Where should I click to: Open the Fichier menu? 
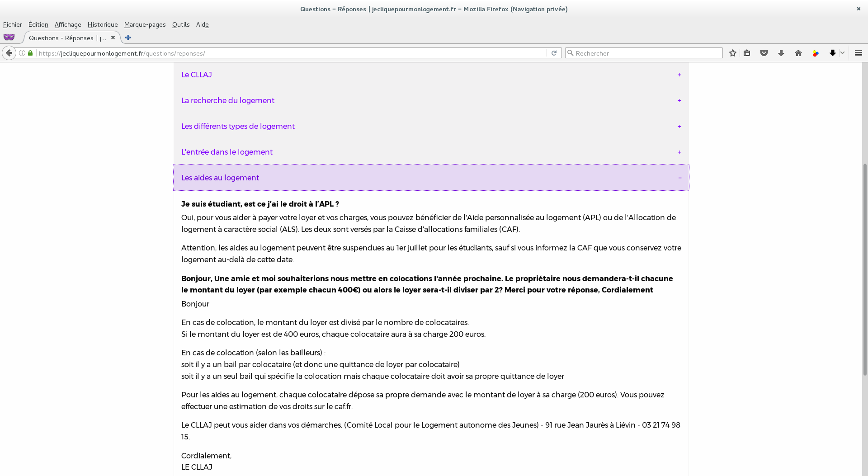13,24
